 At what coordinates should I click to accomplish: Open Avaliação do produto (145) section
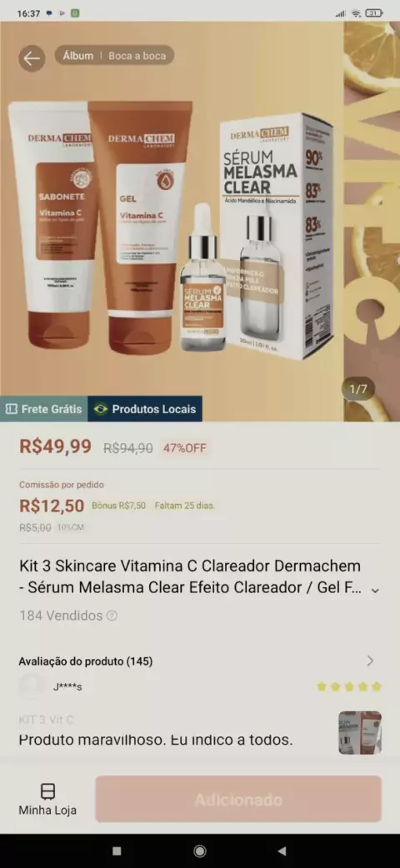tap(86, 661)
